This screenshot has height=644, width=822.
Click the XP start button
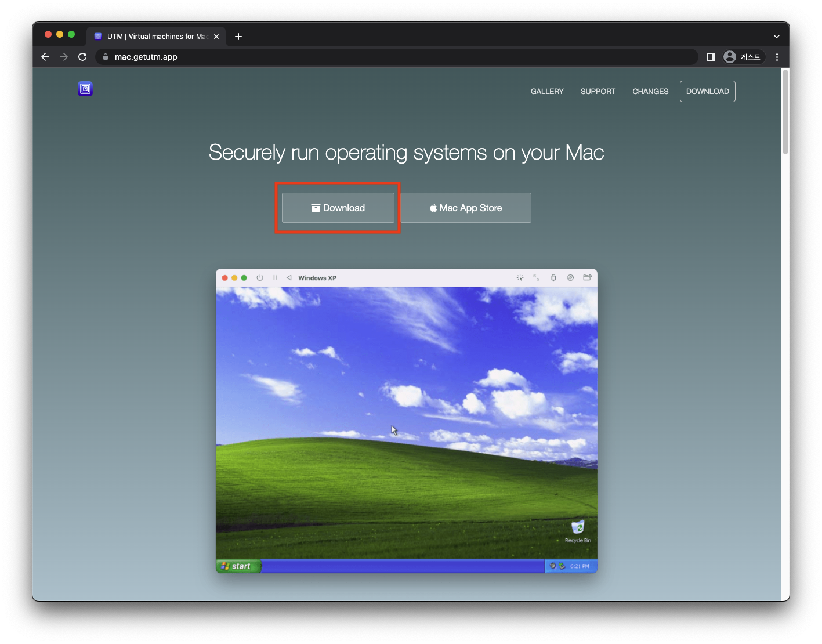tap(238, 566)
